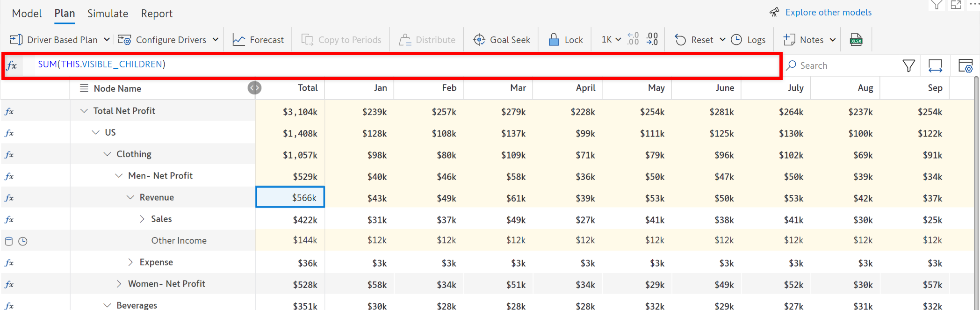The width and height of the screenshot is (980, 310).
Task: Expand the Sales node
Action: [x=142, y=219]
